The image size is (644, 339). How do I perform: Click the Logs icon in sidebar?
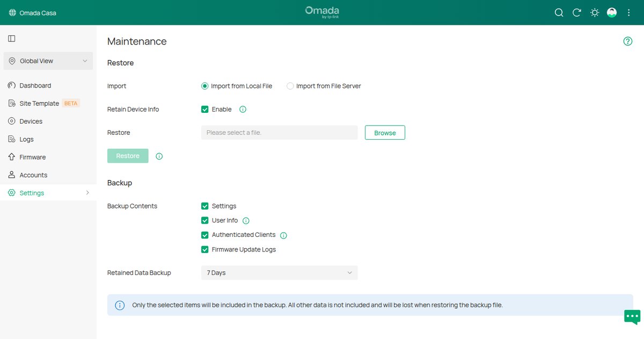point(12,139)
